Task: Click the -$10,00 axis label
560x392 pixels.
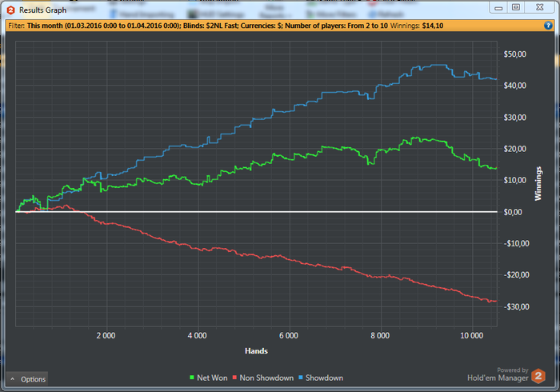Action: [517, 243]
